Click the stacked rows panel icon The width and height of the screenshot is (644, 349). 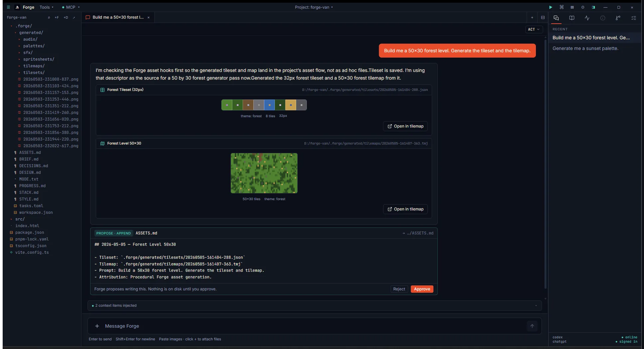572,7
